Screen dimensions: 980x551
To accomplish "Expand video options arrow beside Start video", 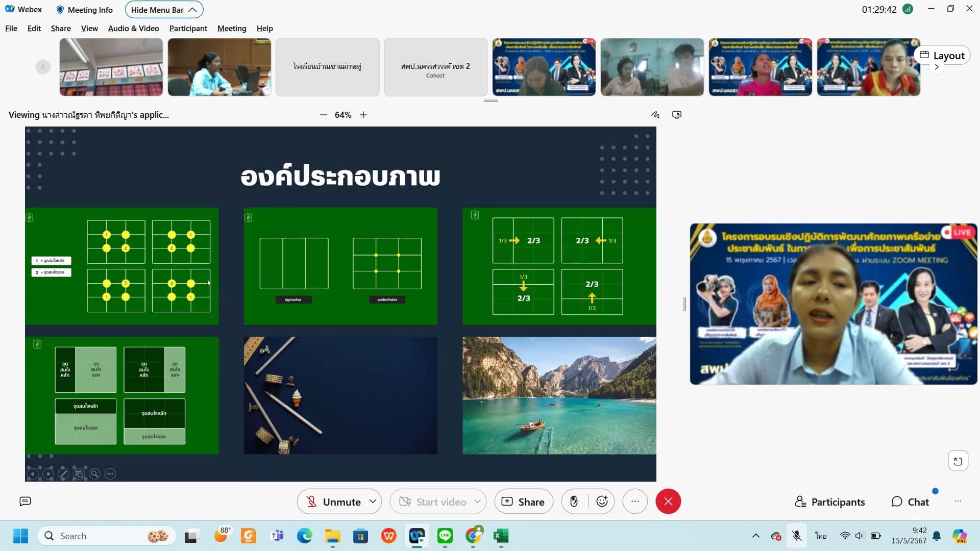I will pyautogui.click(x=477, y=502).
